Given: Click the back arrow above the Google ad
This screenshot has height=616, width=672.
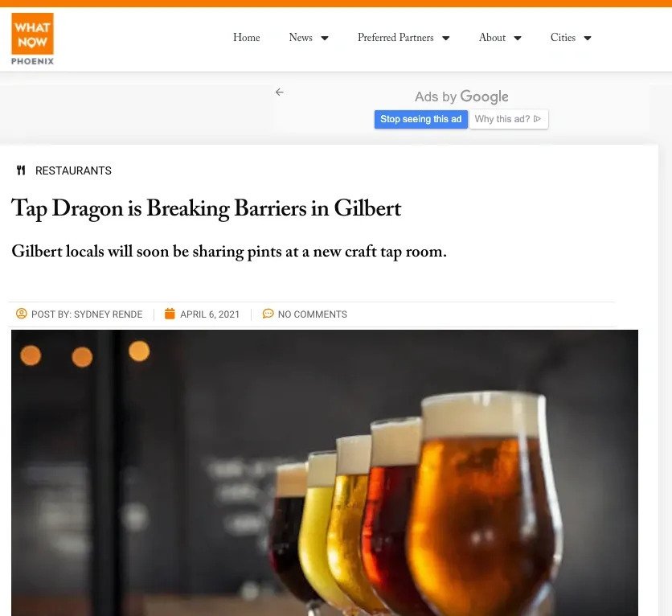Looking at the screenshot, I should pyautogui.click(x=279, y=92).
